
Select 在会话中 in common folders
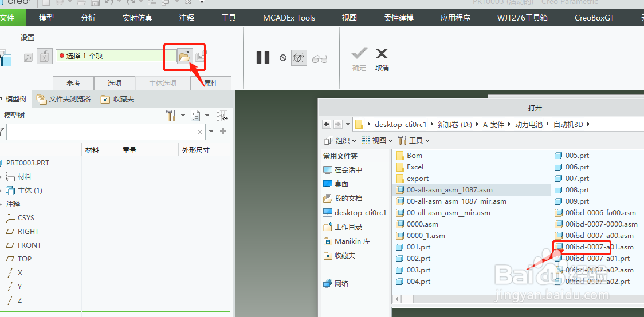click(343, 170)
